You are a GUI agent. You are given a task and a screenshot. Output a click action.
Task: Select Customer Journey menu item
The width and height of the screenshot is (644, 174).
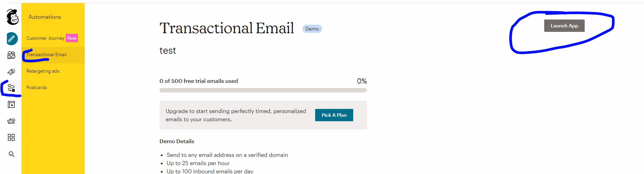(x=45, y=38)
